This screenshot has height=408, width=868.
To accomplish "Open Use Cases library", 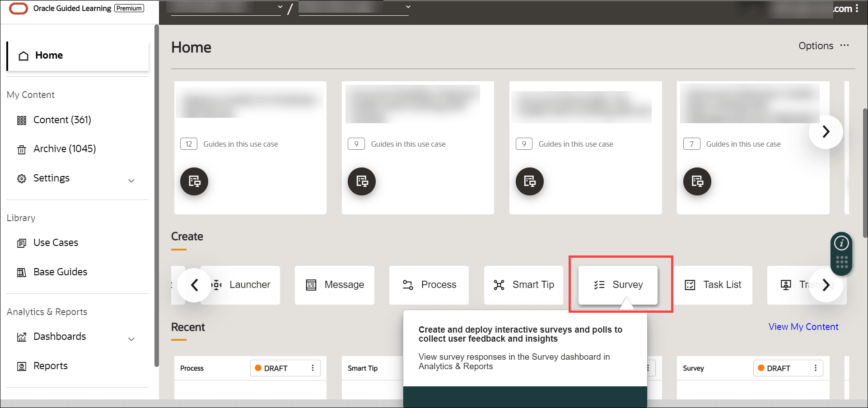I will point(56,243).
